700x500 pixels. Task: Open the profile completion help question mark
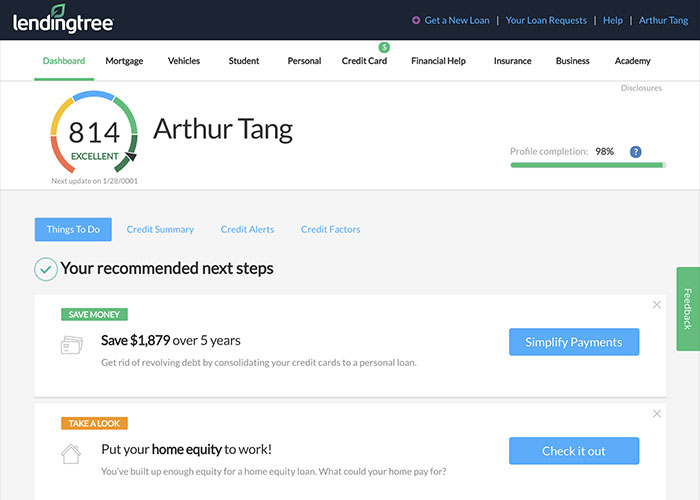[x=635, y=152]
